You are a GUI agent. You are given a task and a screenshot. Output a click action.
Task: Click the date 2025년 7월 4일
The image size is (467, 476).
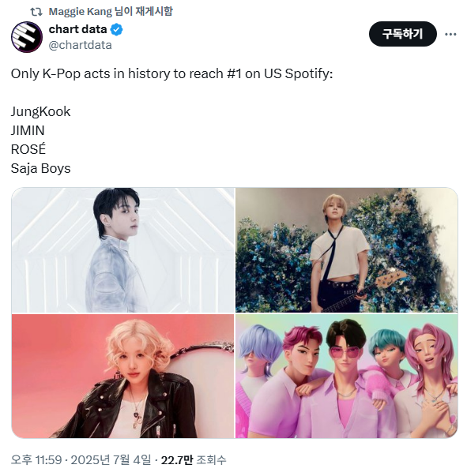(x=111, y=460)
